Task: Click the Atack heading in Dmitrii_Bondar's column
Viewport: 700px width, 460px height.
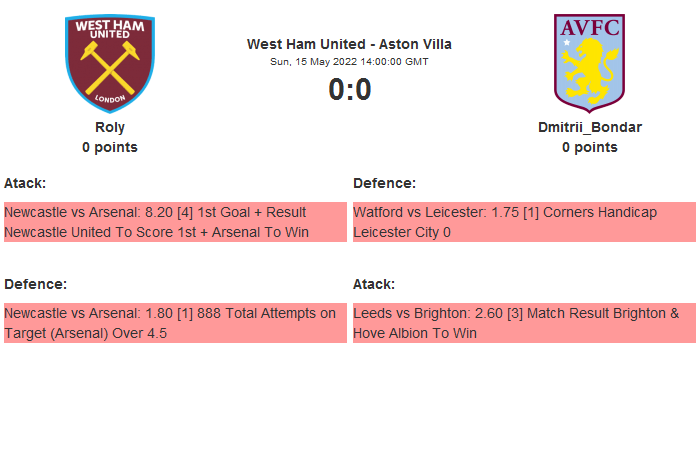Action: click(374, 284)
